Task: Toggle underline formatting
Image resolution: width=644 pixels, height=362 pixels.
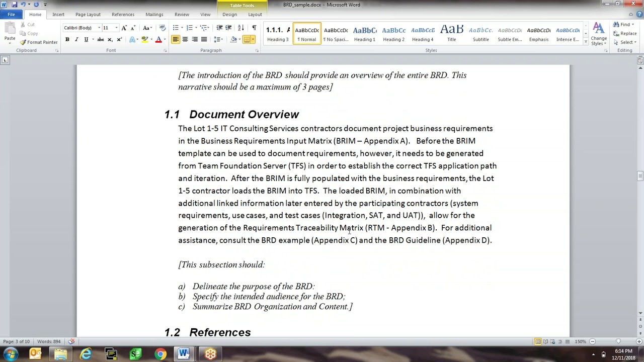Action: click(x=86, y=40)
